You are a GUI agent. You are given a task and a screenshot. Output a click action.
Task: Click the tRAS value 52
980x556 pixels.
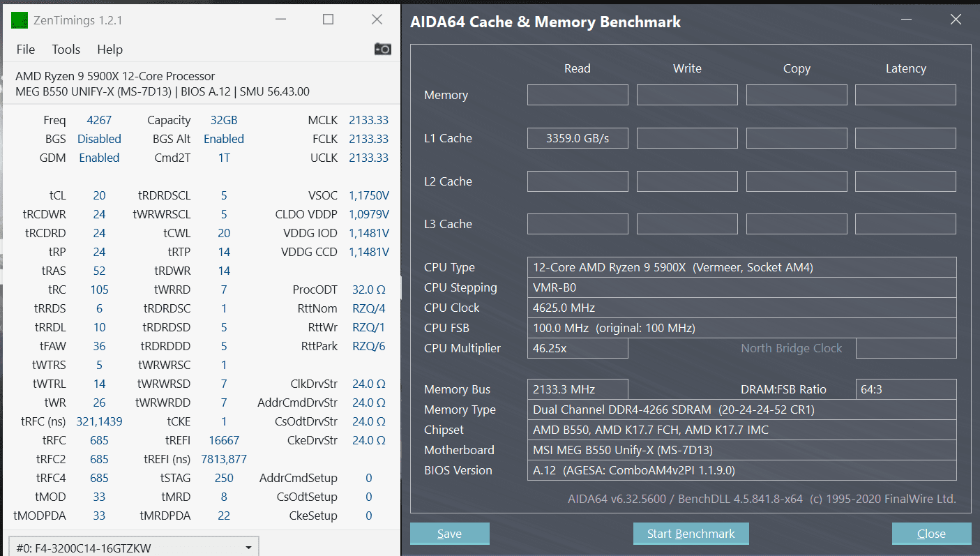[x=99, y=271]
